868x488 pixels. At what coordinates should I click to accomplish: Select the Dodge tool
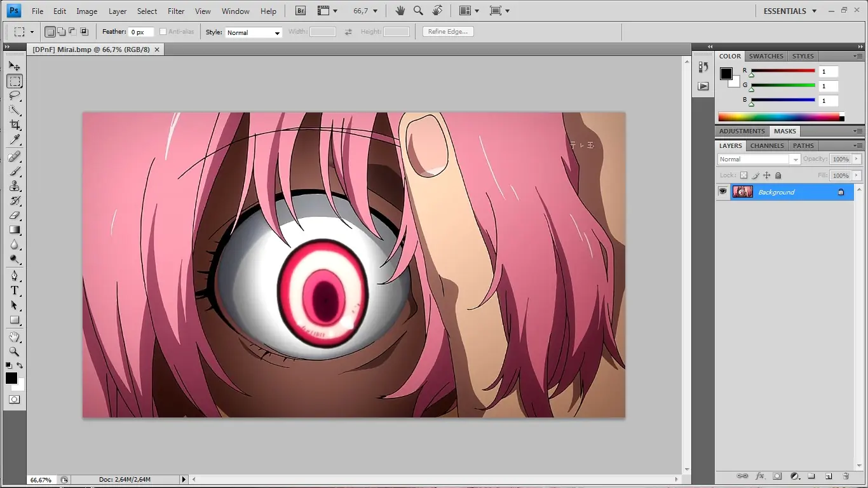pos(14,259)
